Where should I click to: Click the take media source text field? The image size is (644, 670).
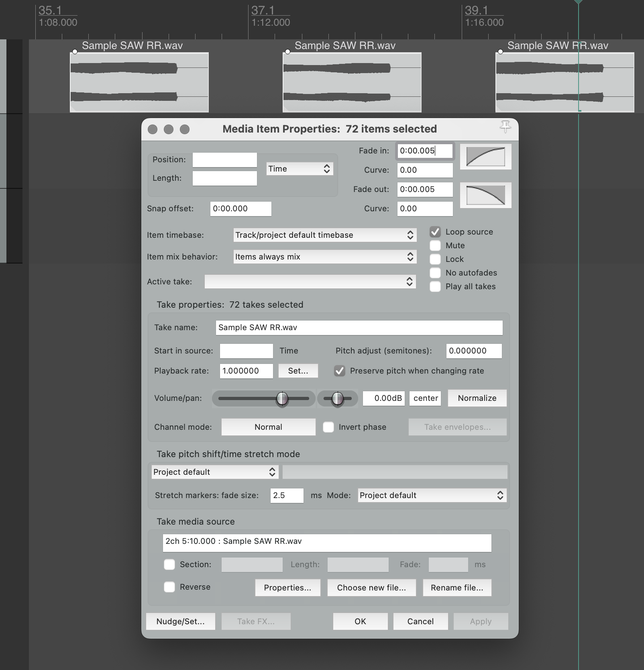327,543
